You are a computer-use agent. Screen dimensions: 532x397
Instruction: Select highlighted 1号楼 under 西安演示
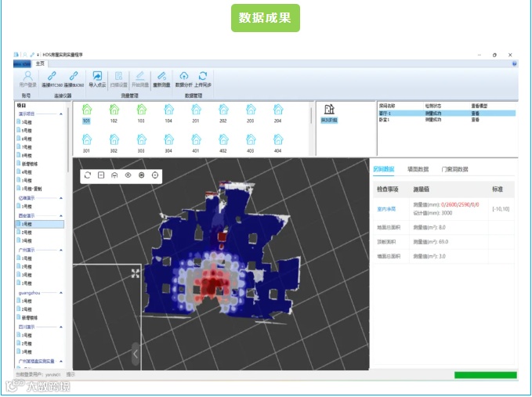click(x=40, y=224)
